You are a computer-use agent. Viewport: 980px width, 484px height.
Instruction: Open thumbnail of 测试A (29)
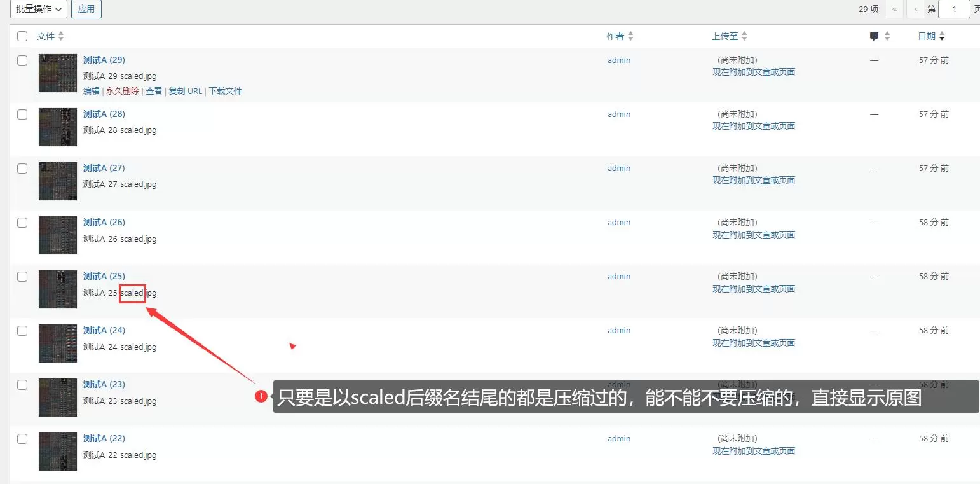pyautogui.click(x=58, y=73)
